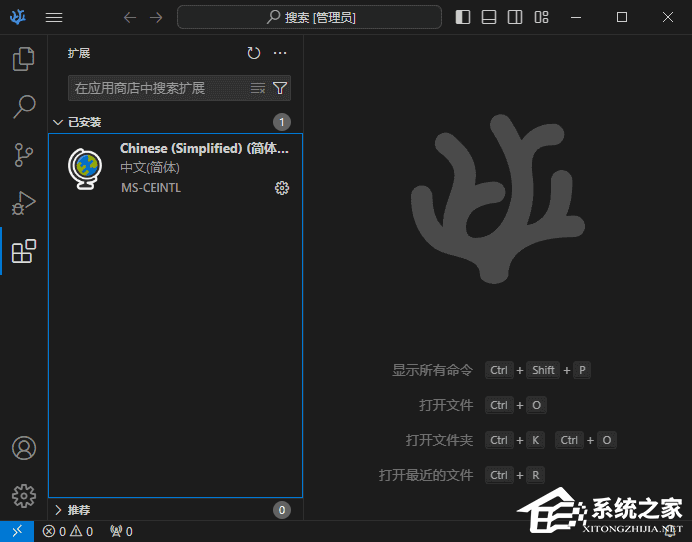Click the 打开最近的文件 label
Screen dimensions: 692x542
[426, 475]
